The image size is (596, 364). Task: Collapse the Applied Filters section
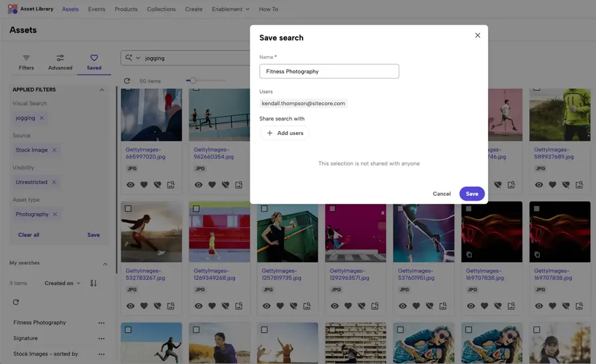coord(102,89)
